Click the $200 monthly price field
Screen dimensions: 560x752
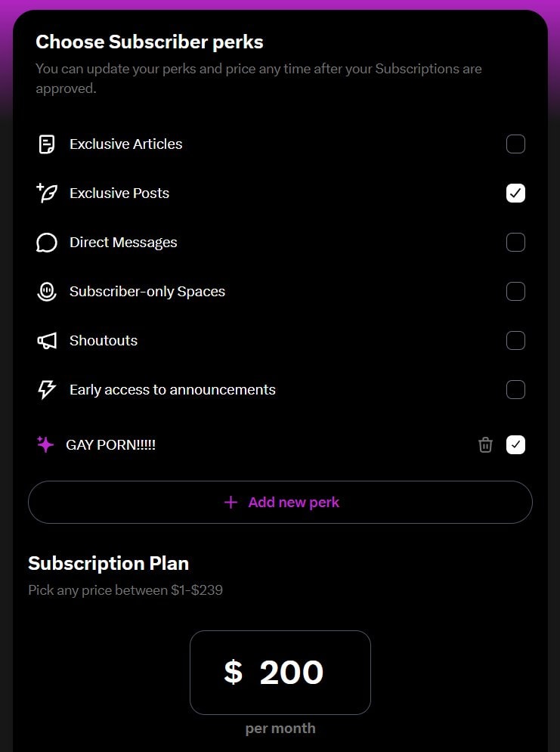pyautogui.click(x=280, y=673)
